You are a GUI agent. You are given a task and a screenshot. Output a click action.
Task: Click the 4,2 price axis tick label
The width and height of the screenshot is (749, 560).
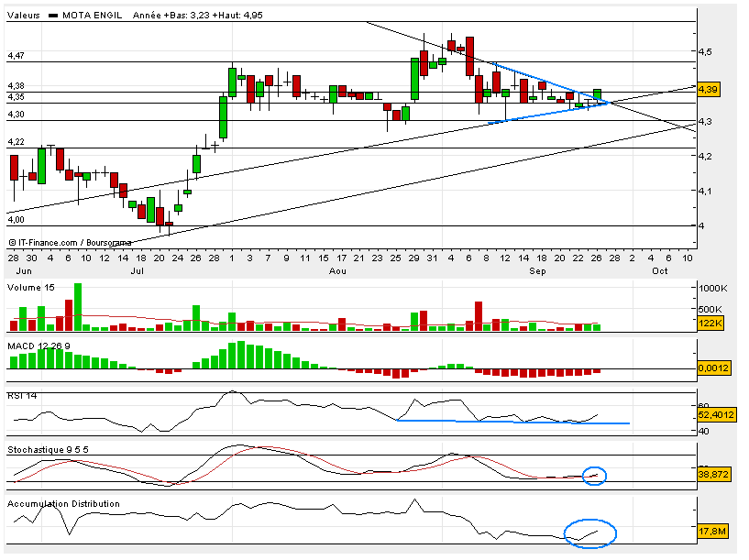(x=705, y=157)
